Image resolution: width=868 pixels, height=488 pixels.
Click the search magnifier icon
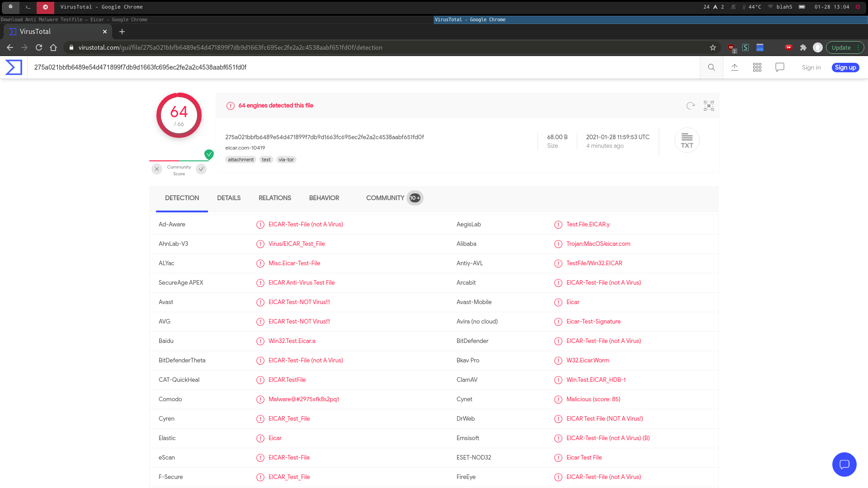[x=711, y=67]
